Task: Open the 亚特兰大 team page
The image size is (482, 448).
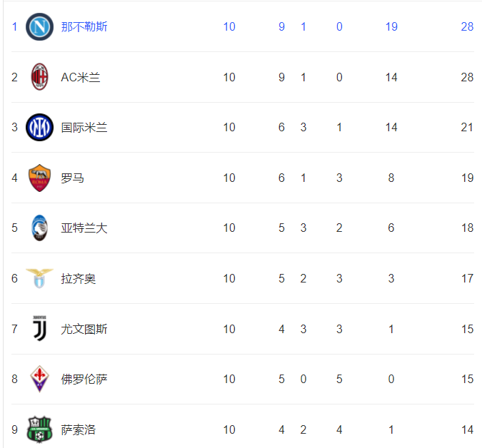Action: click(84, 228)
